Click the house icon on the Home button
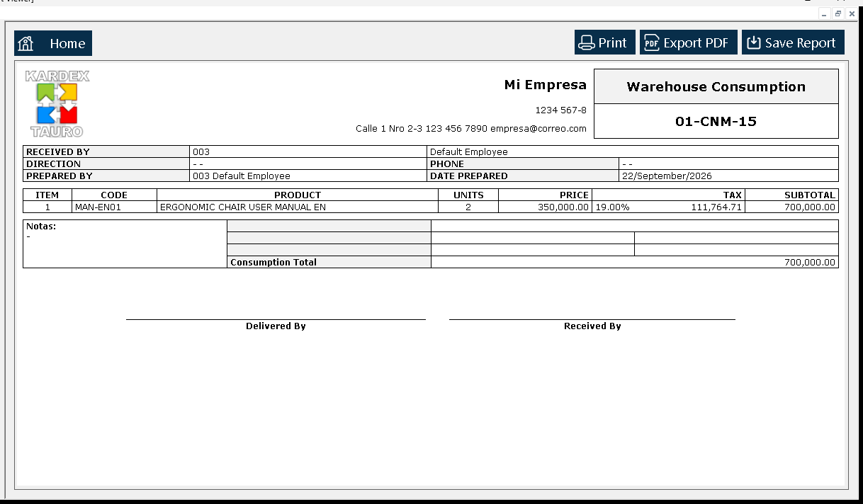The width and height of the screenshot is (863, 504). [x=26, y=44]
